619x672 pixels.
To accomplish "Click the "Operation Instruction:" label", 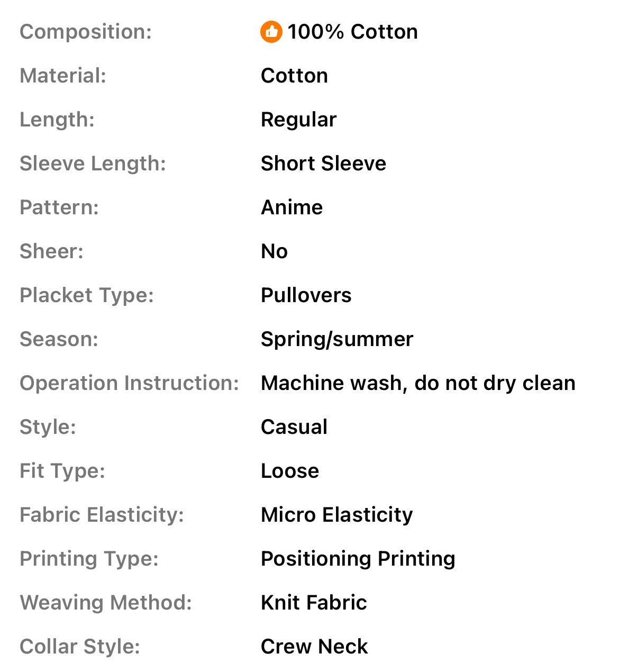I will 129,383.
